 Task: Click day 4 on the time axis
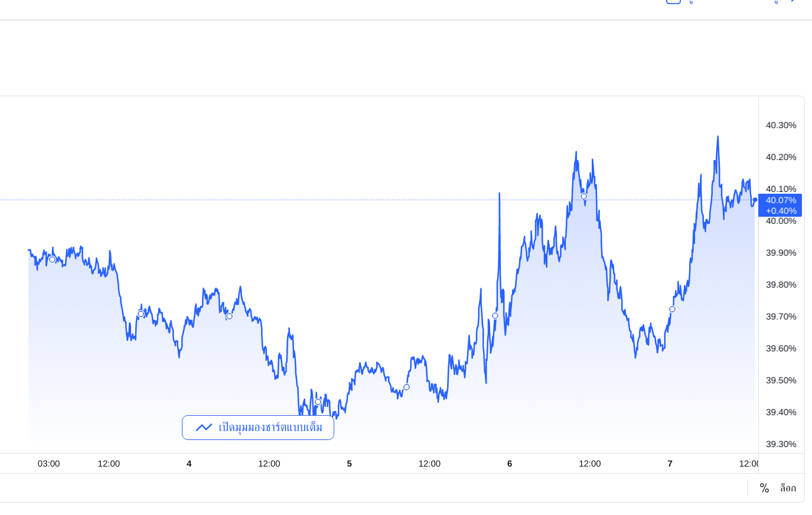point(189,464)
